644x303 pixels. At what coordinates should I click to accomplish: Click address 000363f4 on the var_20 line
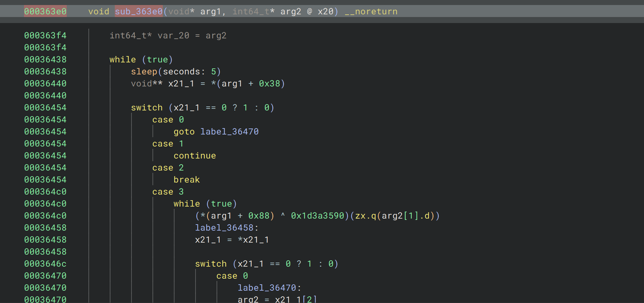(45, 35)
